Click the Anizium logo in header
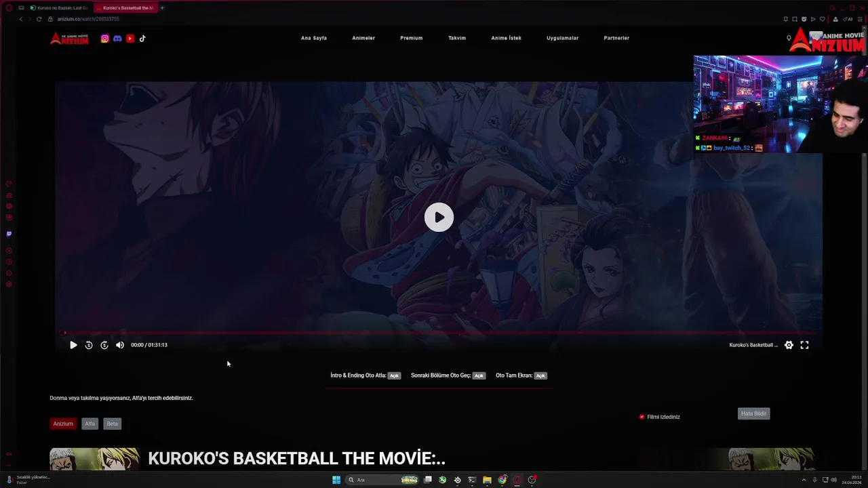 (x=69, y=39)
